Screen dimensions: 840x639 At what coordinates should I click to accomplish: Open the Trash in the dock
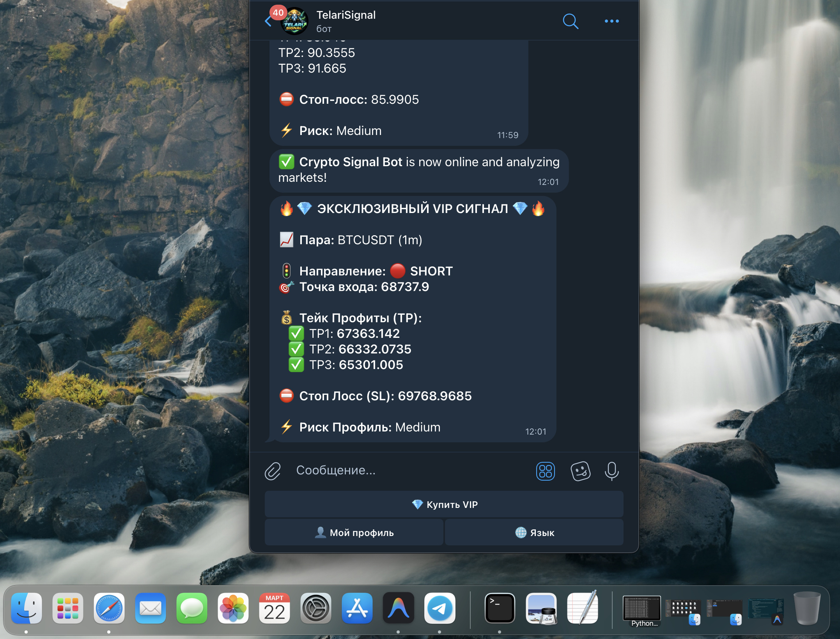[x=806, y=608]
